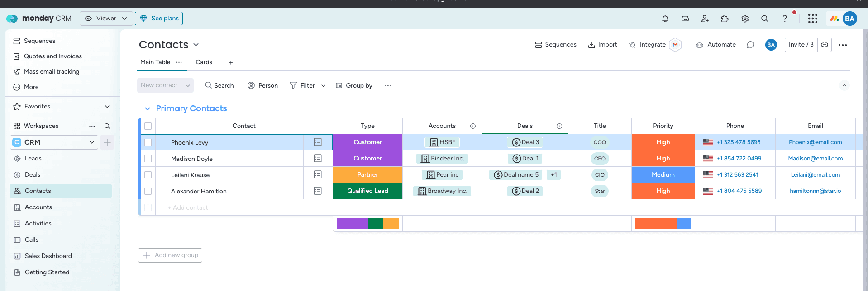The image size is (868, 291).
Task: Tick the checkbox for Alexander Hamilton
Action: [x=148, y=191]
